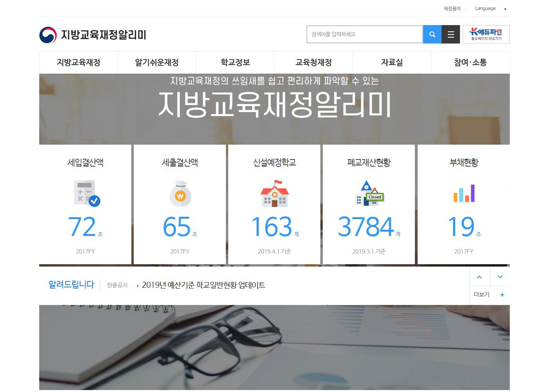Show previous notice with up chevron
Image resolution: width=549 pixels, height=392 pixels.
[479, 277]
